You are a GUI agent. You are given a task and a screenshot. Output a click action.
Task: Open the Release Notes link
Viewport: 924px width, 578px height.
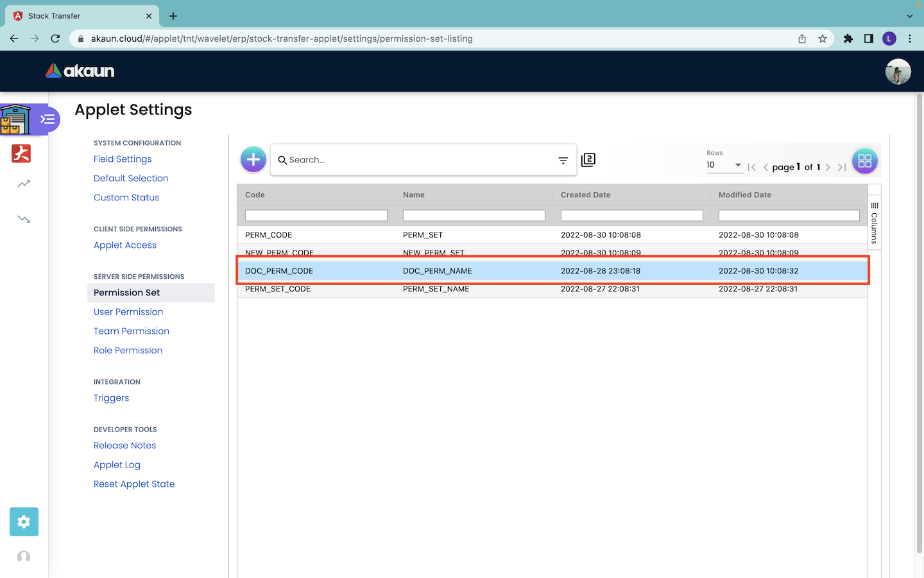[124, 446]
